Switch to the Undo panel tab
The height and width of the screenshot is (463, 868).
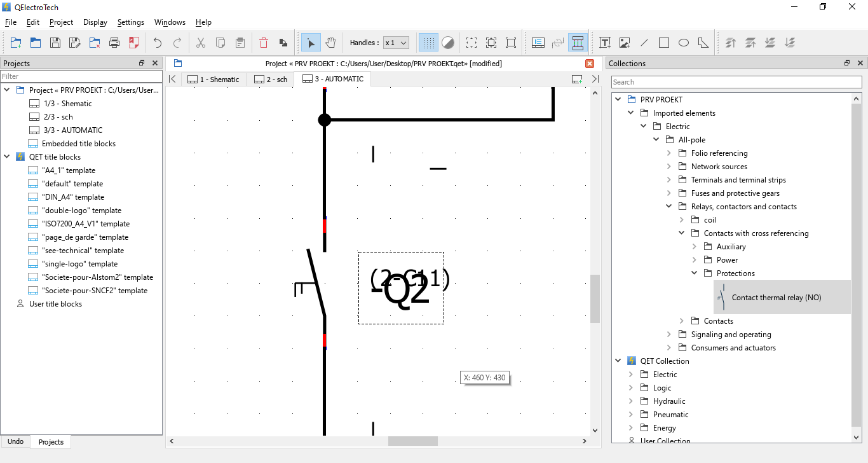(15, 441)
